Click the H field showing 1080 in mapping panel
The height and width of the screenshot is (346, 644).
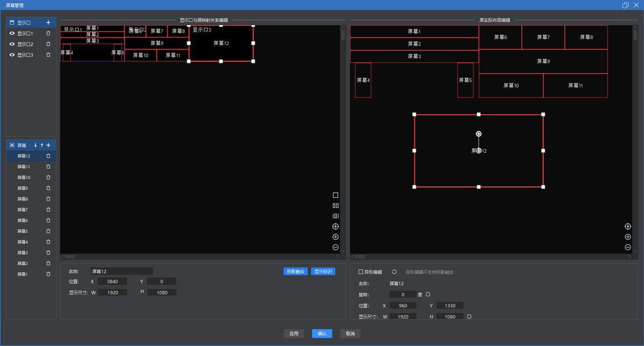(x=162, y=292)
